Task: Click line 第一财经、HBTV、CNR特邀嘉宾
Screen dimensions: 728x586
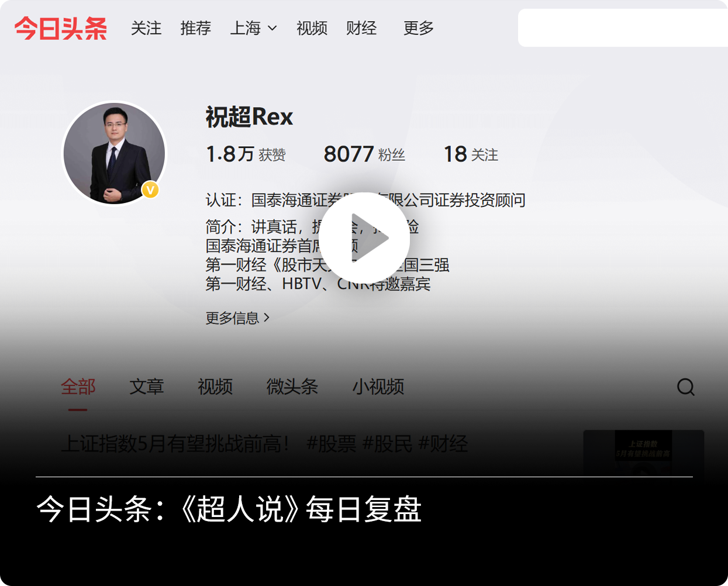Action: click(x=318, y=284)
